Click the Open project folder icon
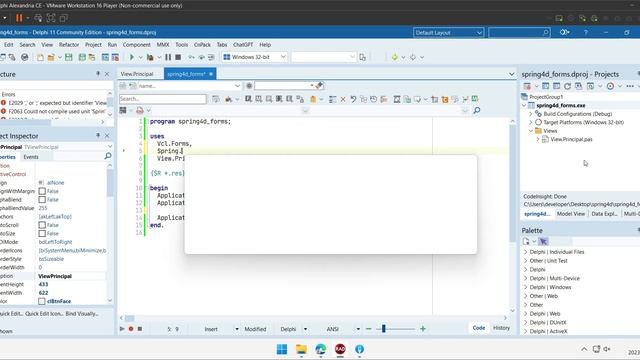640x360 pixels. 51,57
